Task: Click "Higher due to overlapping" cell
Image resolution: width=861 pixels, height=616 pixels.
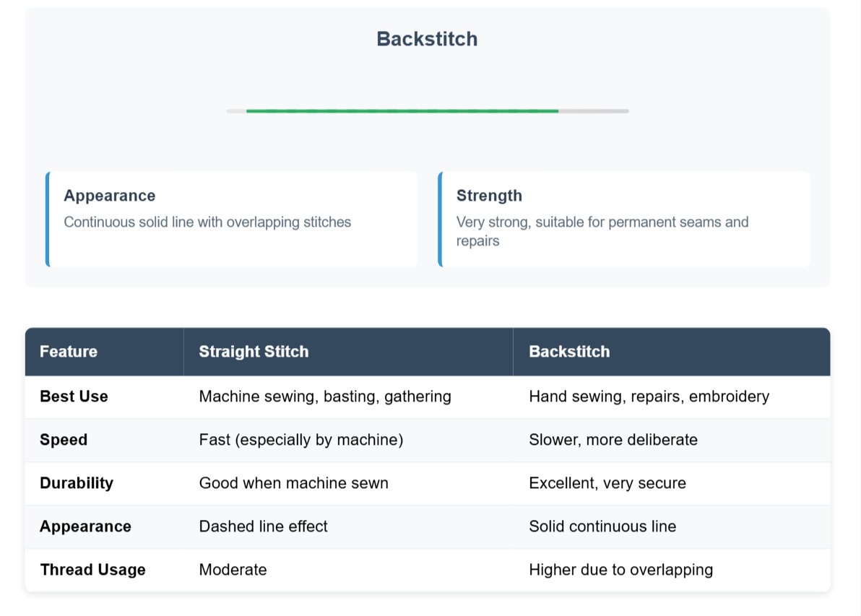Action: (x=620, y=570)
